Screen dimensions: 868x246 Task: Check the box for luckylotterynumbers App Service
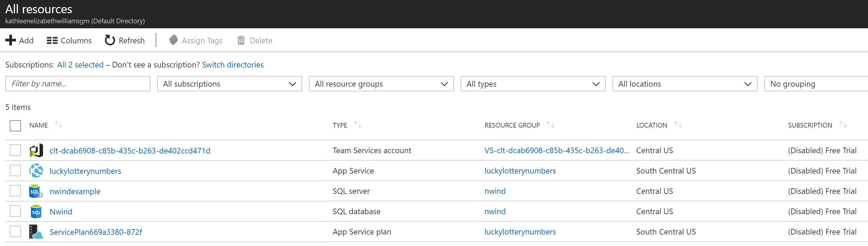[x=15, y=171]
